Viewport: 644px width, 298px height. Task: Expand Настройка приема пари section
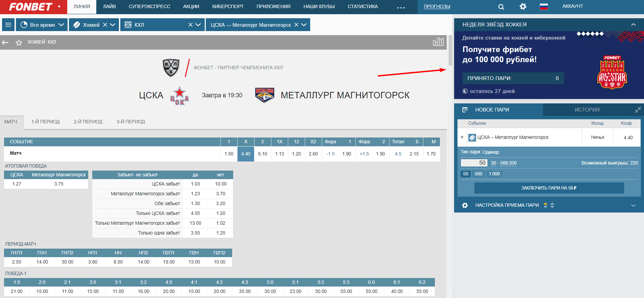634,205
